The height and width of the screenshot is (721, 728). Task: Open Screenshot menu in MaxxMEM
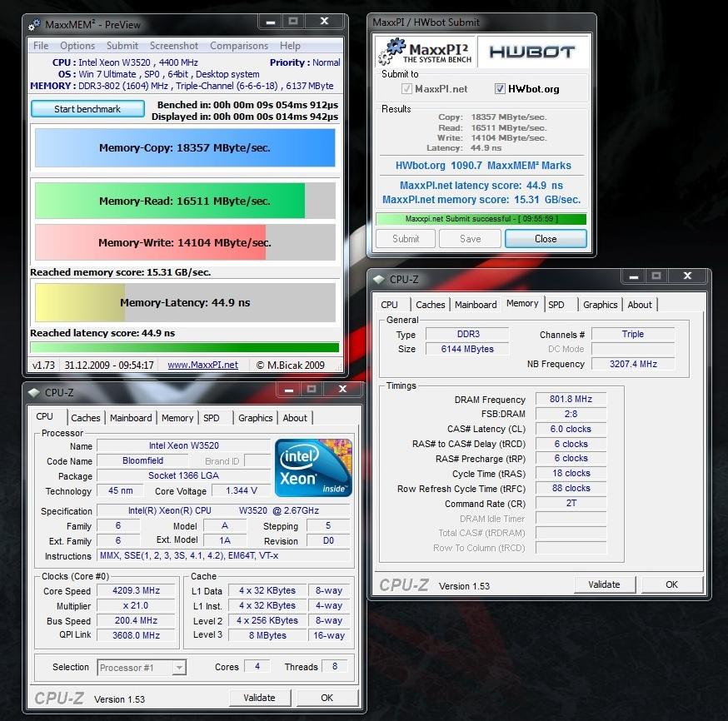(173, 46)
